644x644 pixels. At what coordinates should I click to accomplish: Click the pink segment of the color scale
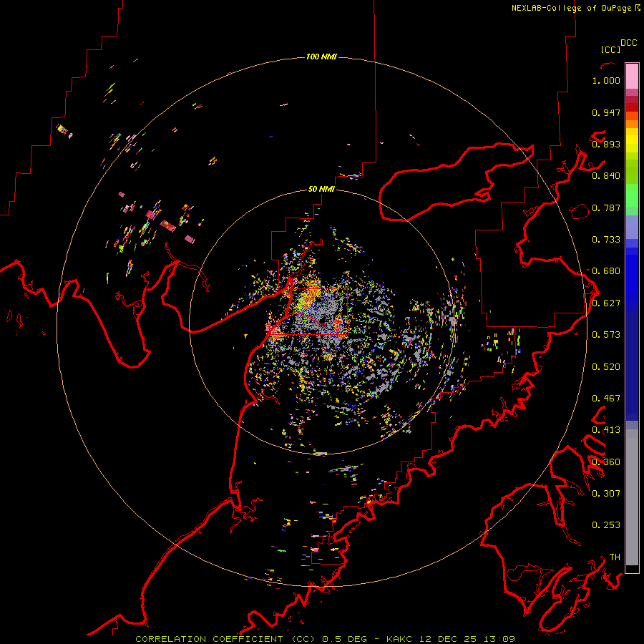632,76
